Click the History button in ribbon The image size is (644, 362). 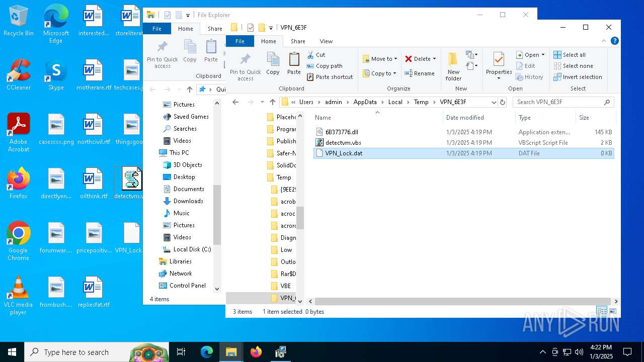[530, 77]
